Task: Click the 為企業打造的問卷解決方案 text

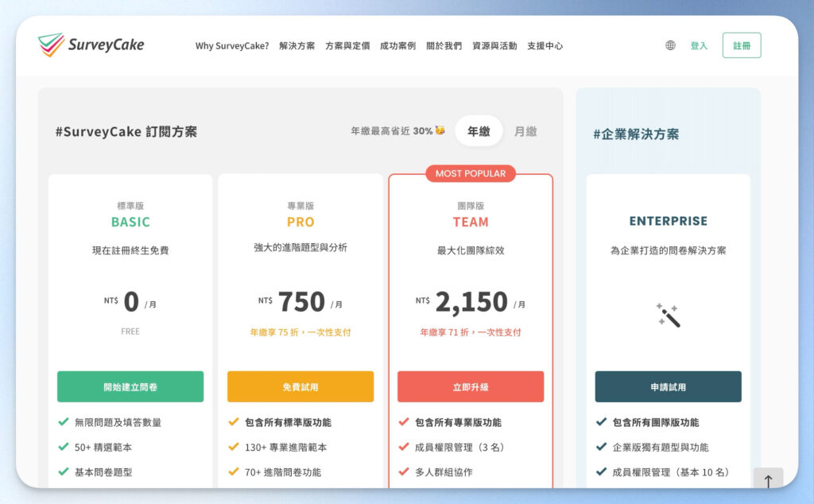Action: (x=668, y=250)
